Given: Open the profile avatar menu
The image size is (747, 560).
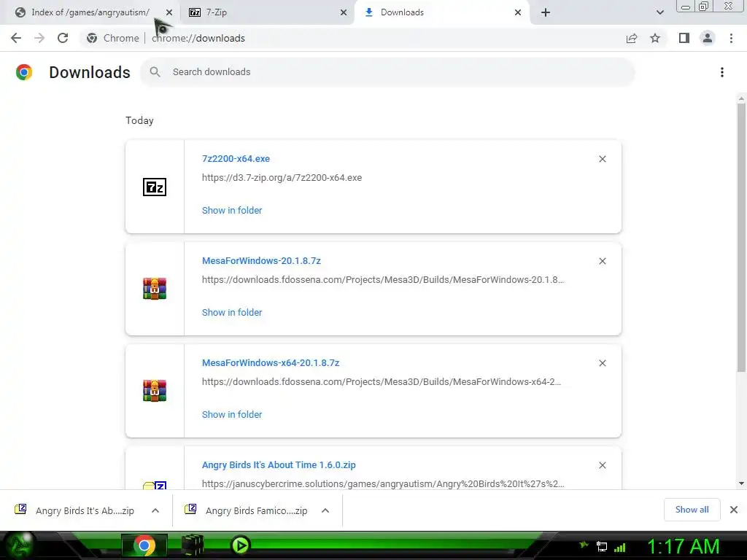Looking at the screenshot, I should (708, 38).
